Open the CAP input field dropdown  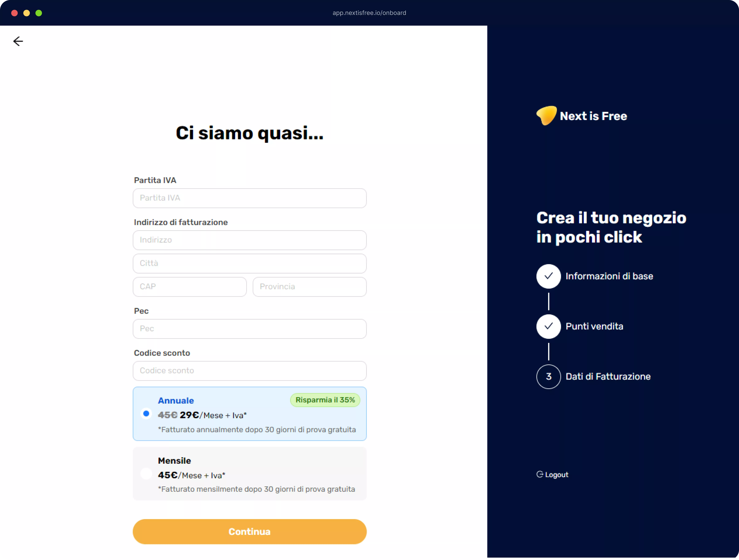click(189, 287)
